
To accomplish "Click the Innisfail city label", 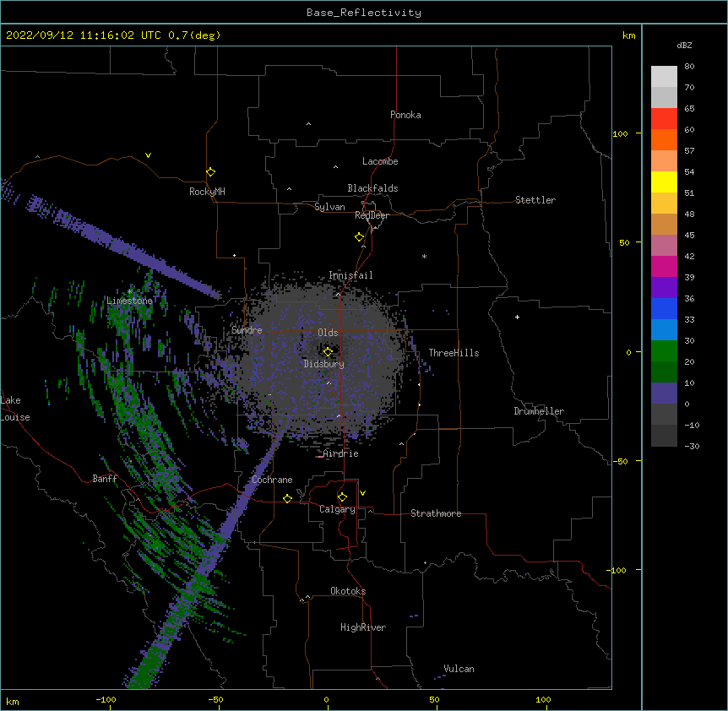I will click(350, 275).
